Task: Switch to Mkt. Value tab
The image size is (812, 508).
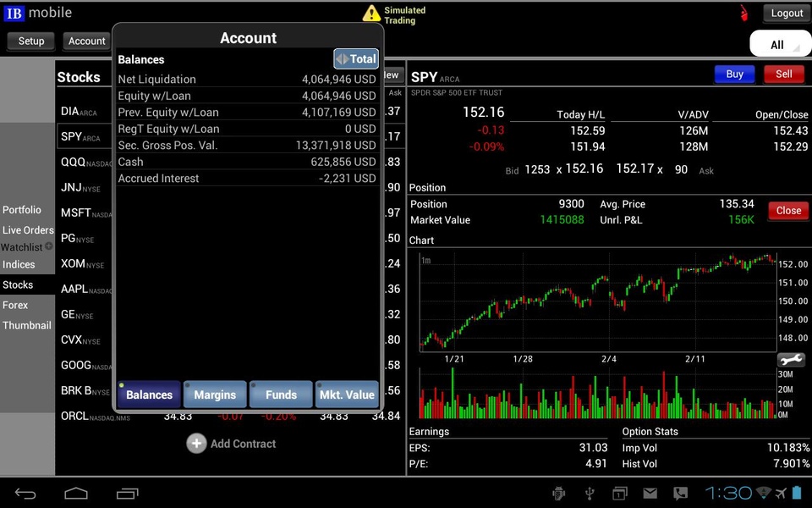Action: point(347,395)
